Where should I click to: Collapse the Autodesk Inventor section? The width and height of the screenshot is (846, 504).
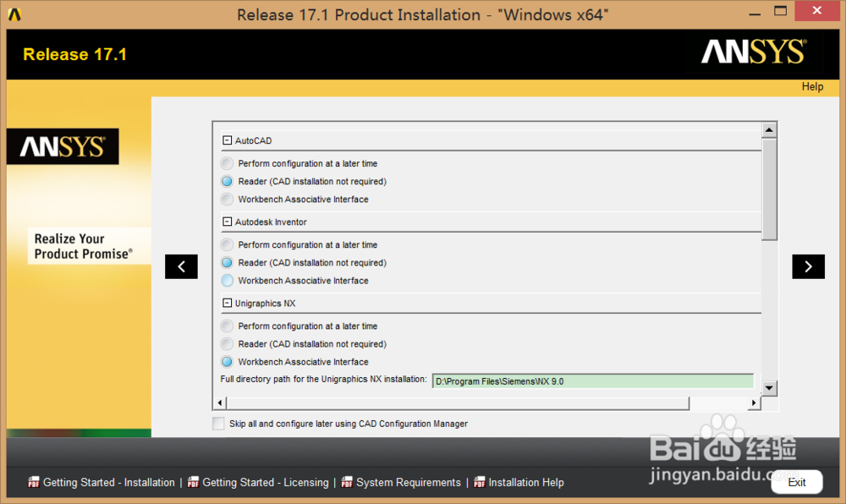[227, 222]
